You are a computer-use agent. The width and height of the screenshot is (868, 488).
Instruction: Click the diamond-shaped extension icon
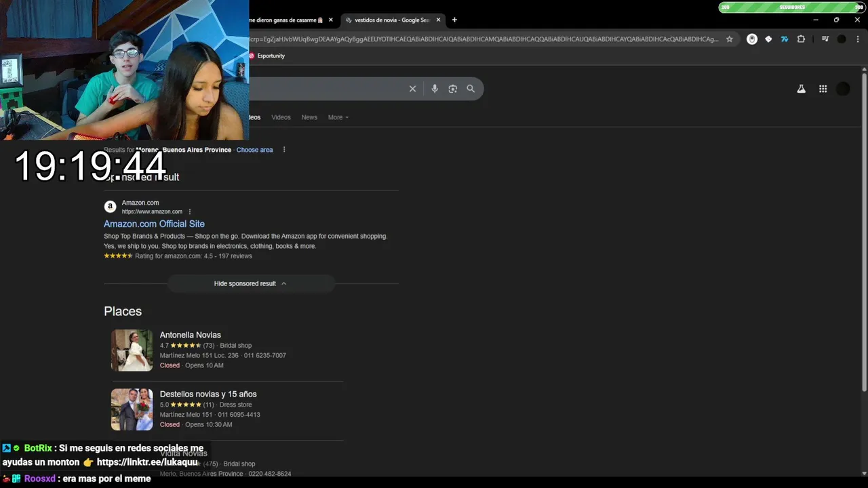click(768, 39)
